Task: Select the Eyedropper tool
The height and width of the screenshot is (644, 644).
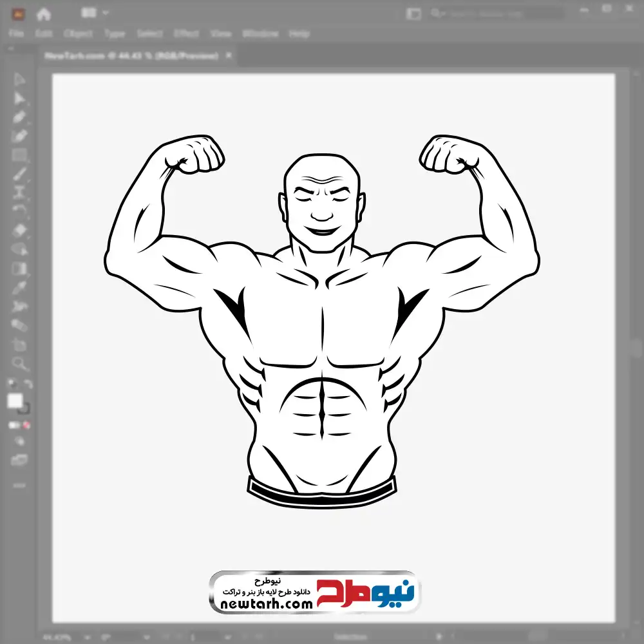Action: pyautogui.click(x=19, y=287)
